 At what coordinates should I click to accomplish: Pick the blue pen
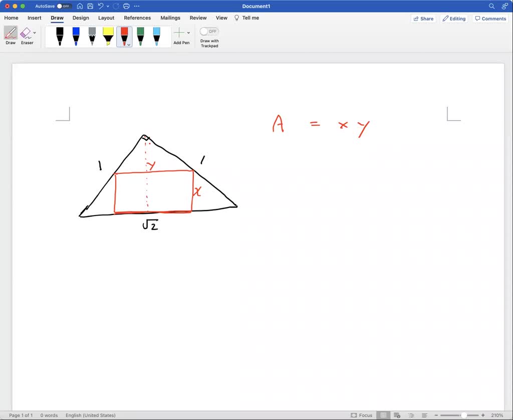76,36
